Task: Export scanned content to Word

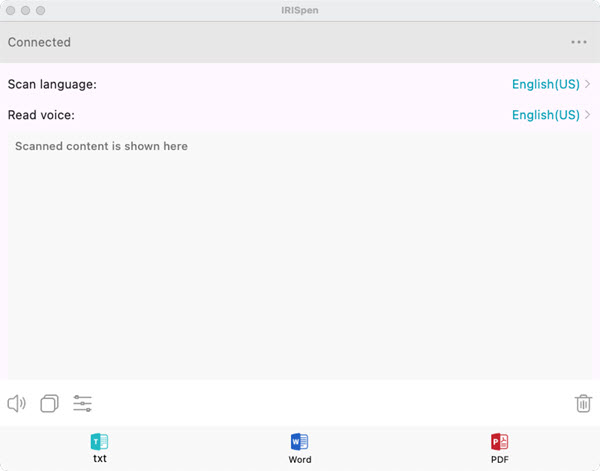Action: (x=300, y=448)
